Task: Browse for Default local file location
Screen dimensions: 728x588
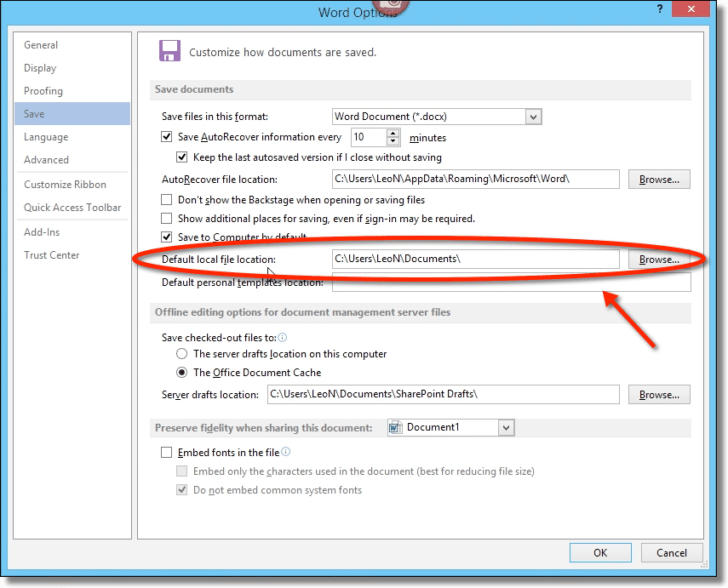Action: [659, 260]
